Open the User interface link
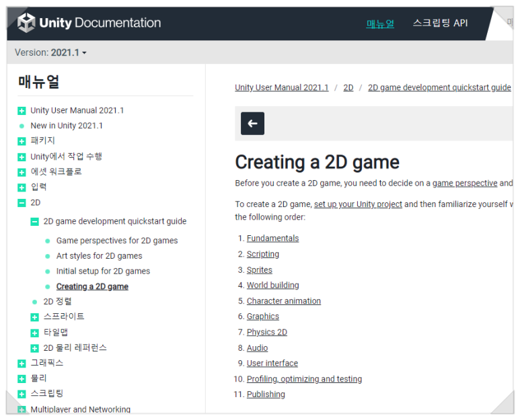The image size is (520, 420). click(272, 364)
